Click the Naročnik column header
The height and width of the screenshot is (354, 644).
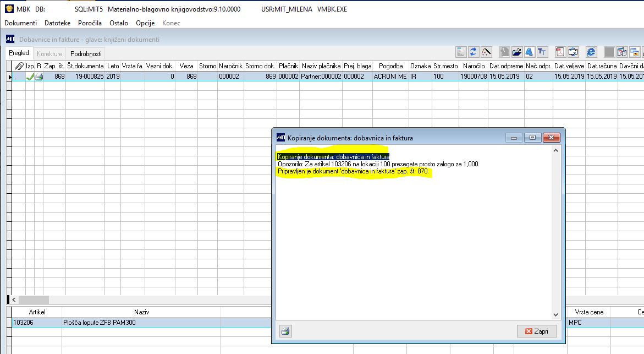point(230,66)
